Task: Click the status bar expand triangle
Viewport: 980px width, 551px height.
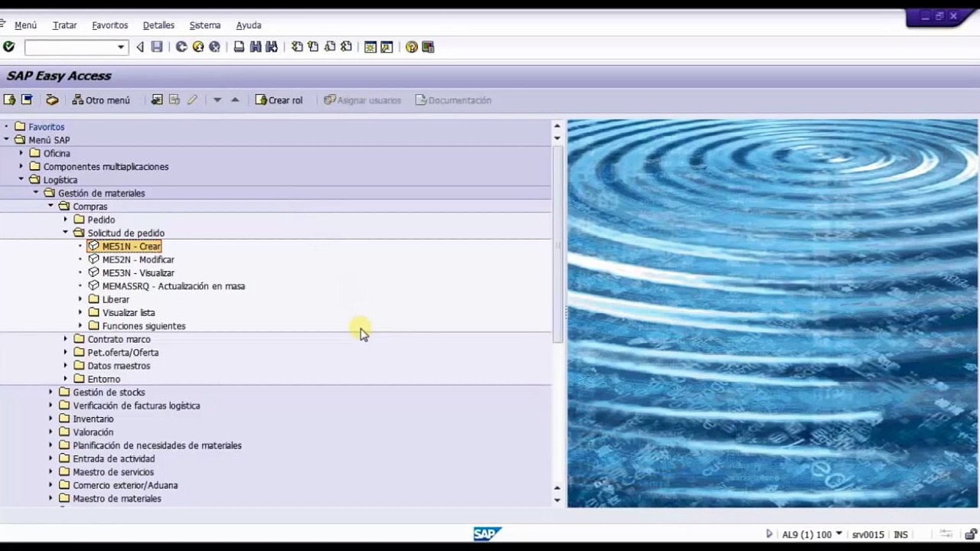Action: click(769, 534)
